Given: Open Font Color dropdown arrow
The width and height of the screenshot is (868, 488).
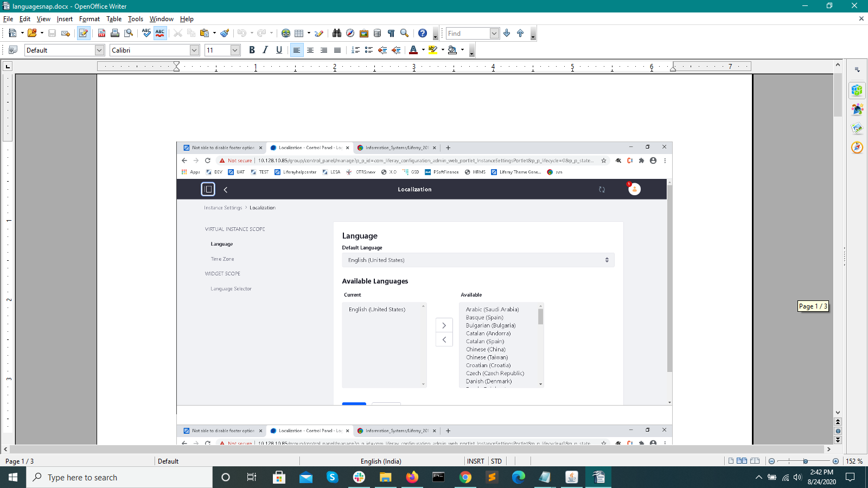Looking at the screenshot, I should [423, 50].
